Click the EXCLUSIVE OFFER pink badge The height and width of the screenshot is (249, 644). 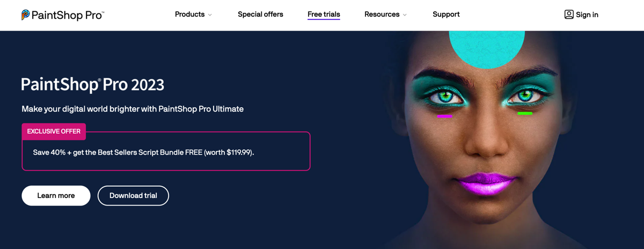point(54,131)
